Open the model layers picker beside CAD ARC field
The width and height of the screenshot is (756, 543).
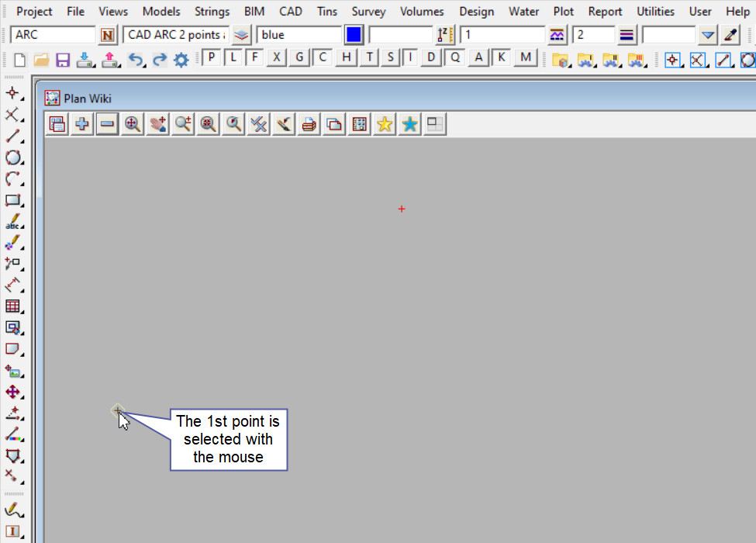pos(242,35)
